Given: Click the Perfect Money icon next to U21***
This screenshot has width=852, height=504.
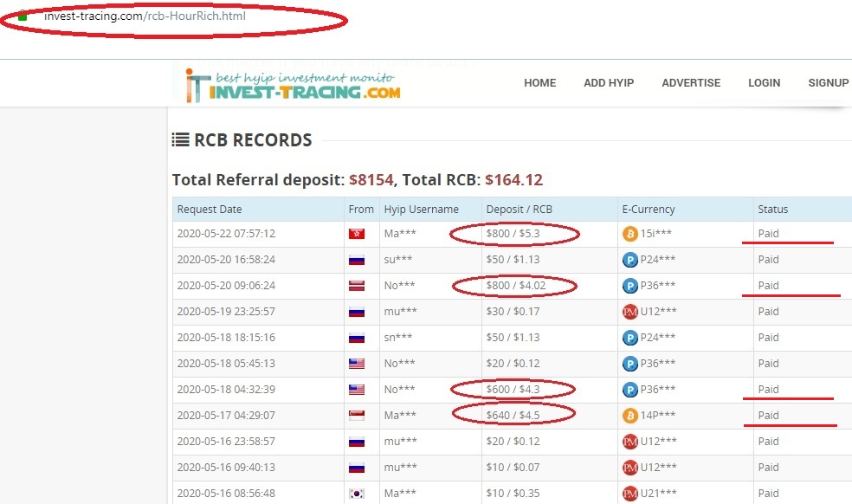Looking at the screenshot, I should 629,494.
